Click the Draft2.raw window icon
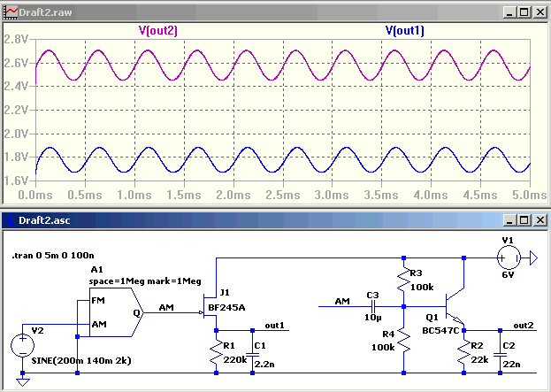 11,12
